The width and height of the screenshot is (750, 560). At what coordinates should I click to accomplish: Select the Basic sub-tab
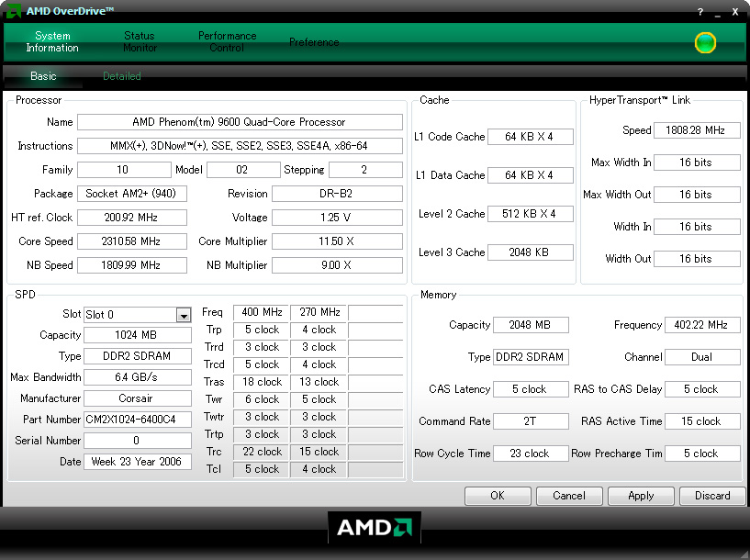tap(43, 76)
